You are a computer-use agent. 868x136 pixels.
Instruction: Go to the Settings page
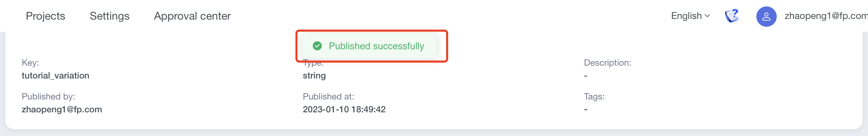[109, 16]
